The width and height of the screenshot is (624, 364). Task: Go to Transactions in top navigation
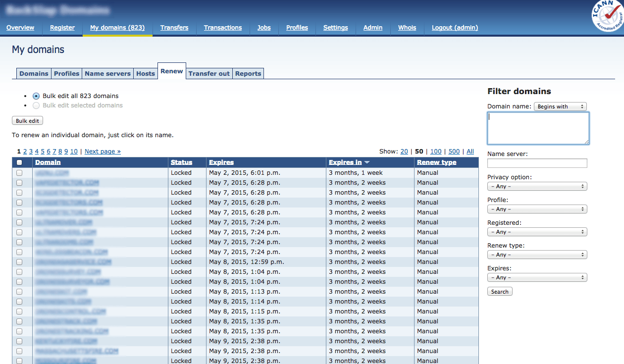[x=223, y=28]
